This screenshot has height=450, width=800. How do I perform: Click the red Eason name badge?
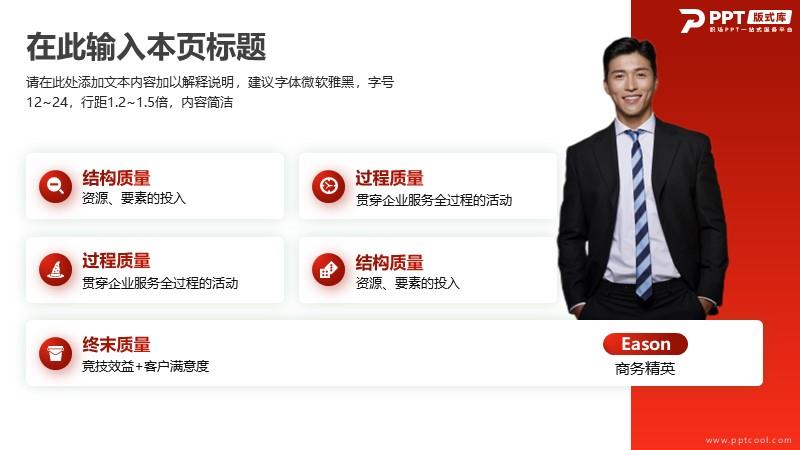pos(645,344)
